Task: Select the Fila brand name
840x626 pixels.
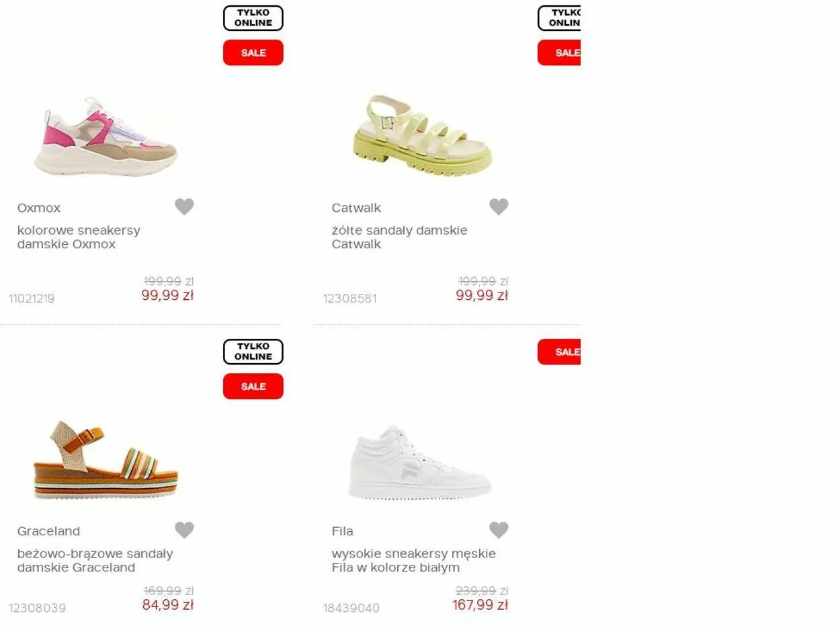Action: click(x=342, y=531)
